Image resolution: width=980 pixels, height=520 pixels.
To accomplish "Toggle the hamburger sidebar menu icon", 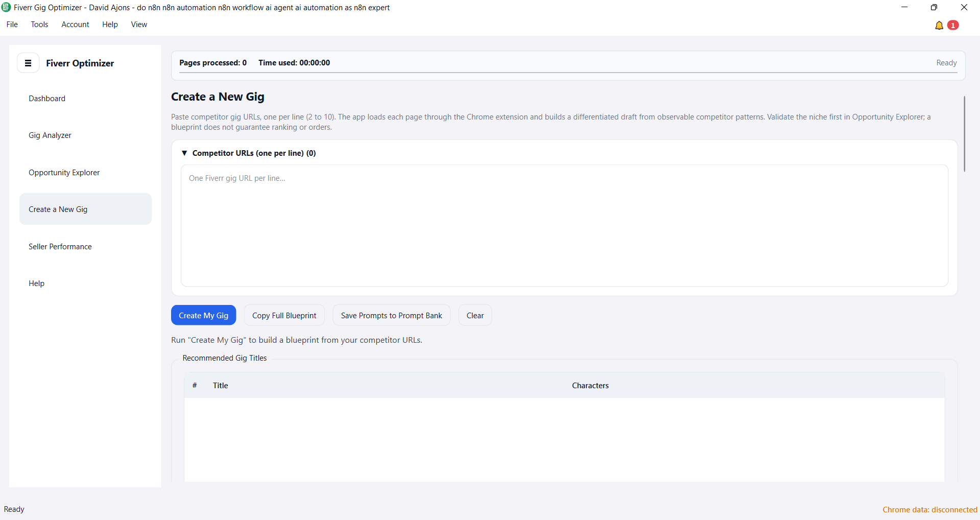I will pyautogui.click(x=28, y=63).
